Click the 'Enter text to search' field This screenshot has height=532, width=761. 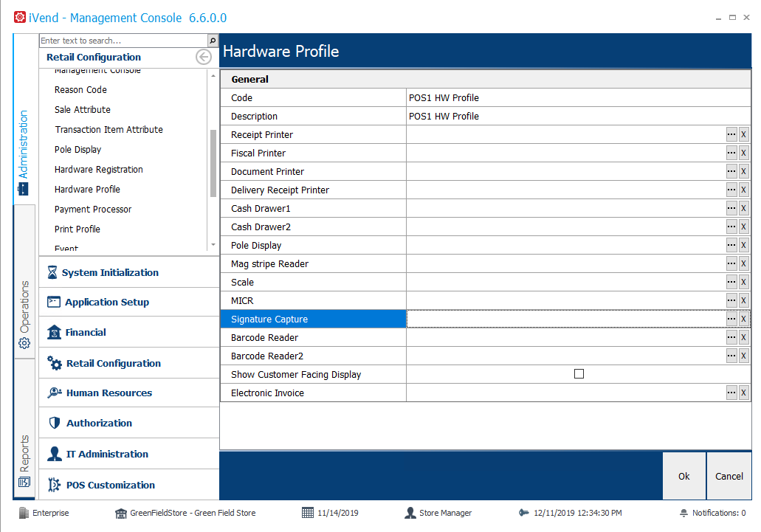123,41
